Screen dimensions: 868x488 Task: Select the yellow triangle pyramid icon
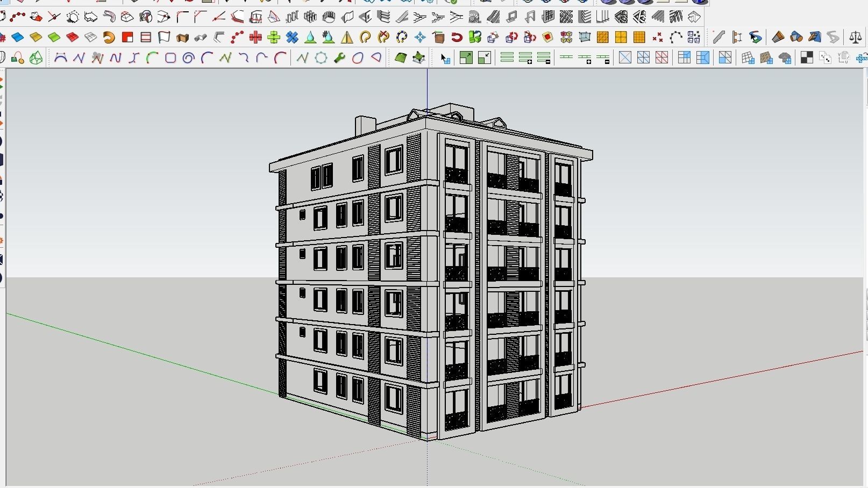347,38
